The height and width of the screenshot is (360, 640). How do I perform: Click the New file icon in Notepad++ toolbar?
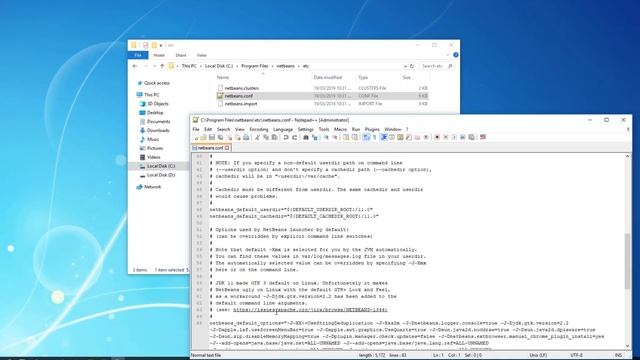pyautogui.click(x=196, y=138)
